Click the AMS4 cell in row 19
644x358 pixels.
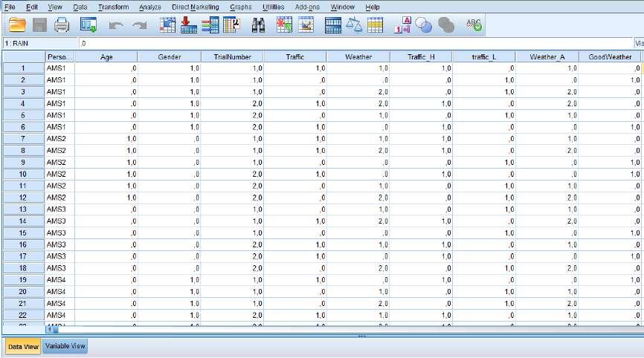[x=59, y=280]
